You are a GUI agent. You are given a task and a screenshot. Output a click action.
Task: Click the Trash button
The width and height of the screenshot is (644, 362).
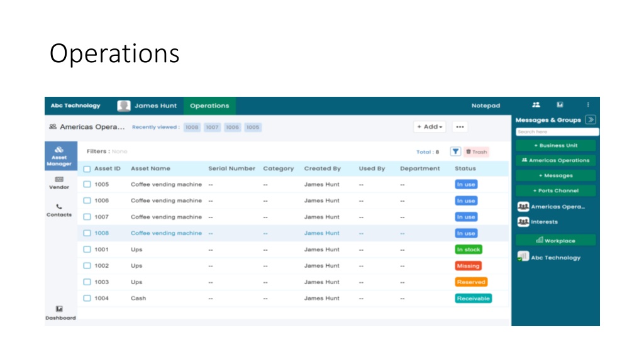tap(477, 152)
